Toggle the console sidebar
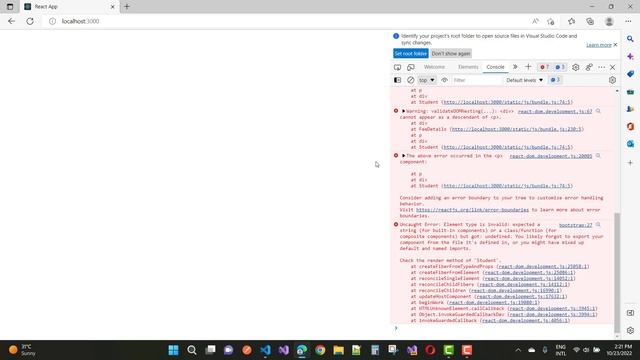The image size is (640, 360). (x=398, y=80)
